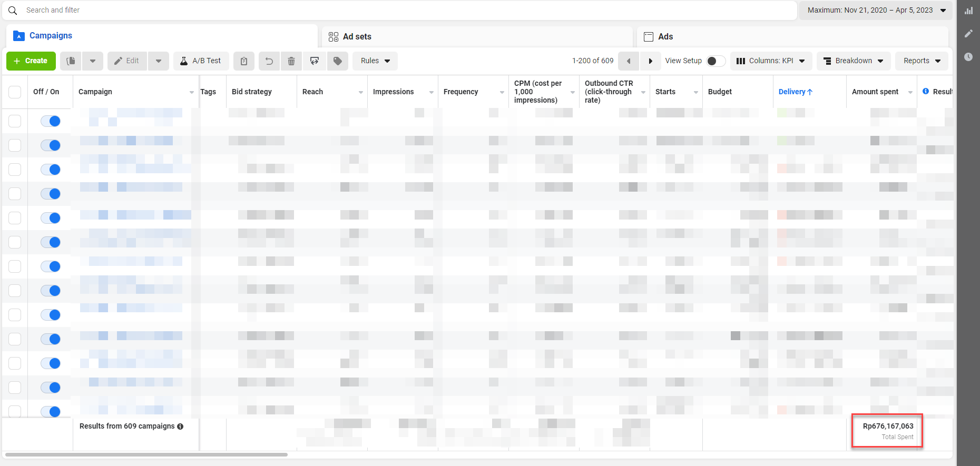
Task: Click the pencil icon in right sidebar
Action: coord(968,34)
